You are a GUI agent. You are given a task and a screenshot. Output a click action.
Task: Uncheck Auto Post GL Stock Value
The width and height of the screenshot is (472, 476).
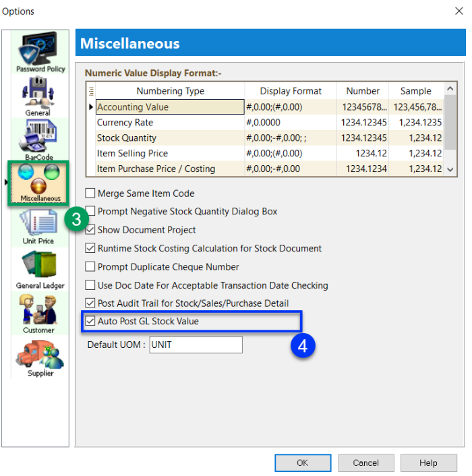(x=91, y=322)
